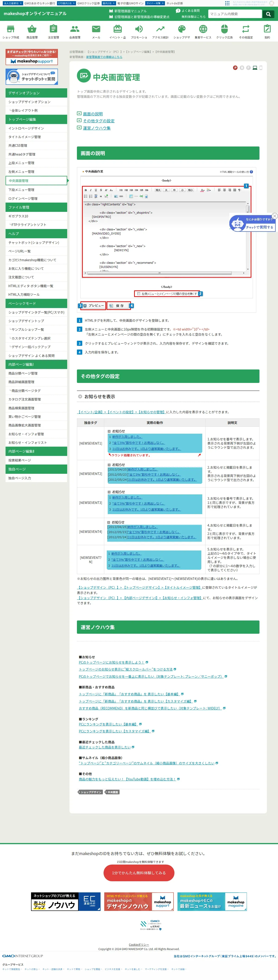Select 下段メニュー管理 in sidebar

point(36,190)
